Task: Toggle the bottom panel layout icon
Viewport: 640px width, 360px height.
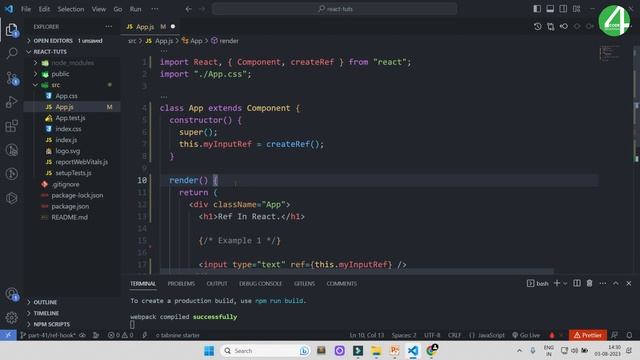Action: 550,9
